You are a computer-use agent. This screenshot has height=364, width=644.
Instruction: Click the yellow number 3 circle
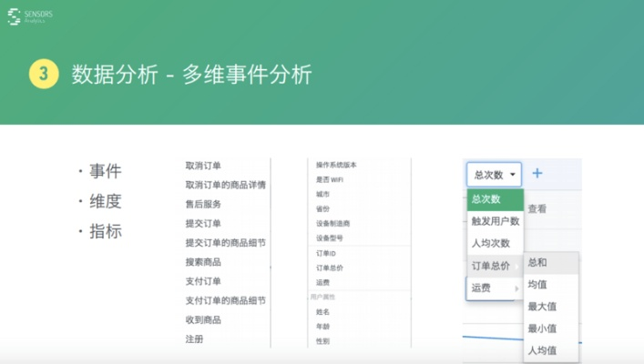(44, 75)
